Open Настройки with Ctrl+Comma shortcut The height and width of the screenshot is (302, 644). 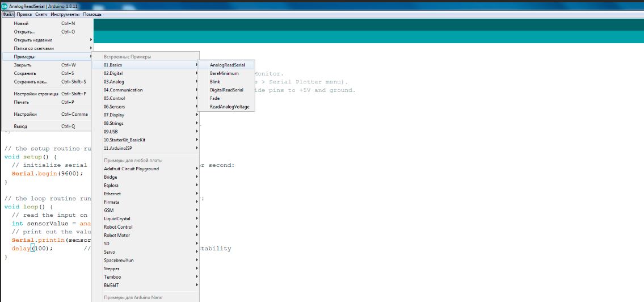[47, 114]
